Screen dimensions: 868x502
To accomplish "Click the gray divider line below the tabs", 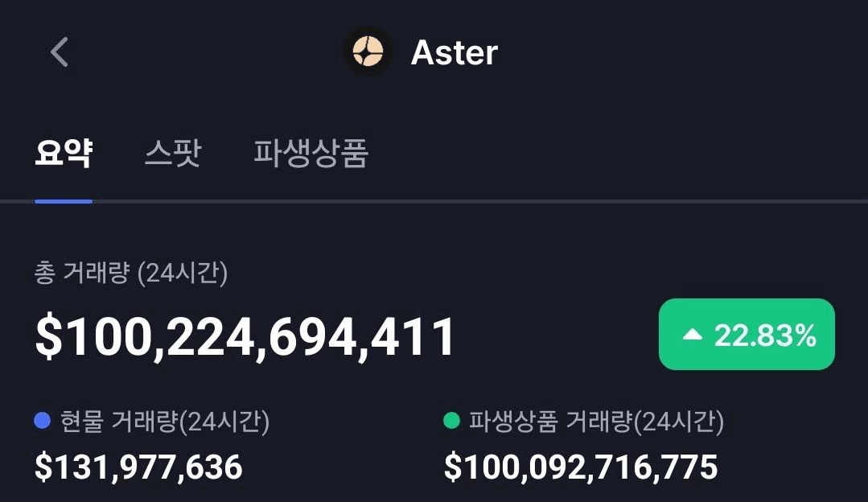I will pos(483,200).
